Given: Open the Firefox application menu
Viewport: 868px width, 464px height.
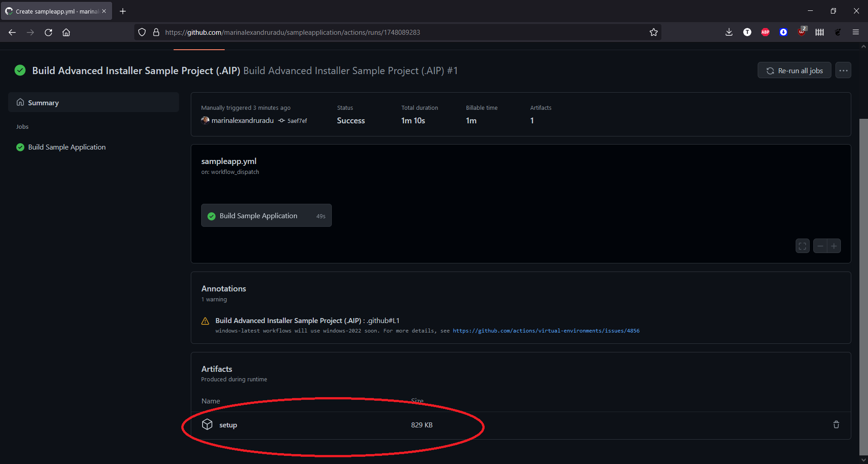Looking at the screenshot, I should [x=856, y=32].
